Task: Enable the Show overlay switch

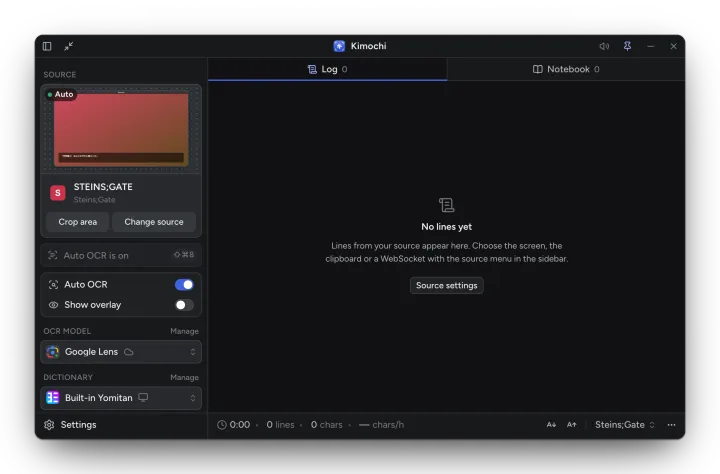Action: (184, 305)
